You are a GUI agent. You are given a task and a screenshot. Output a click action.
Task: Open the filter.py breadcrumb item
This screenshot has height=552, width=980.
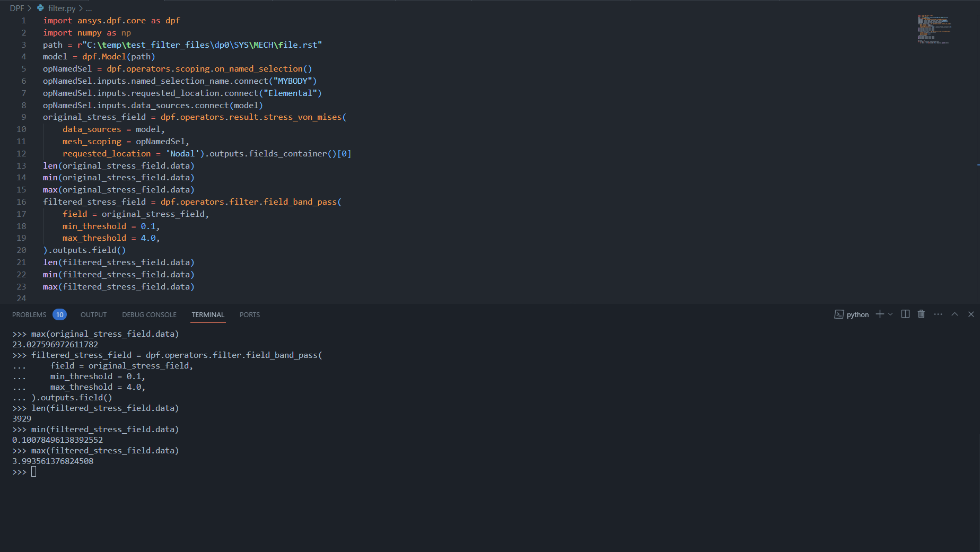click(x=62, y=8)
